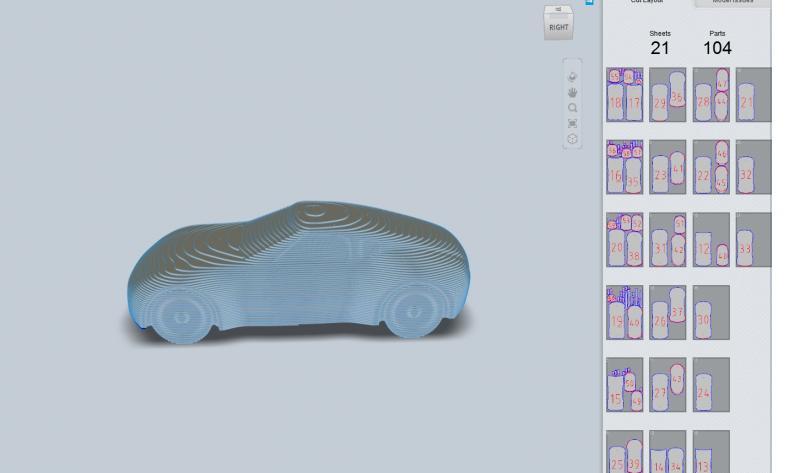Image resolution: width=800 pixels, height=473 pixels.
Task: Activate the Pan hand tool
Action: tap(572, 92)
